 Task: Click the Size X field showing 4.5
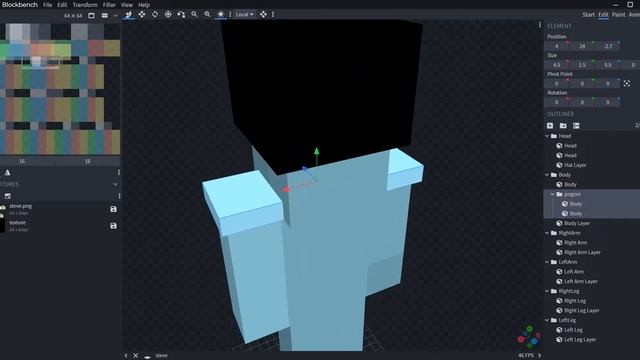(x=556, y=65)
